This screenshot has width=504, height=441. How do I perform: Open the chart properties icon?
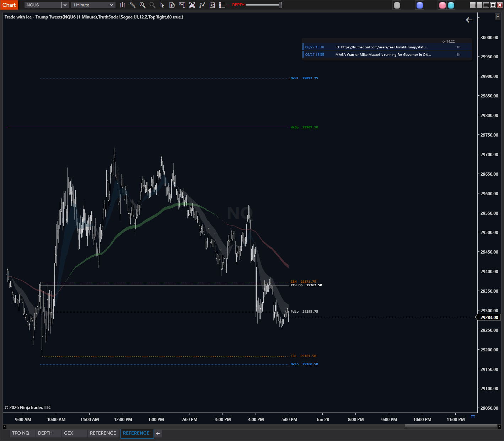point(212,5)
